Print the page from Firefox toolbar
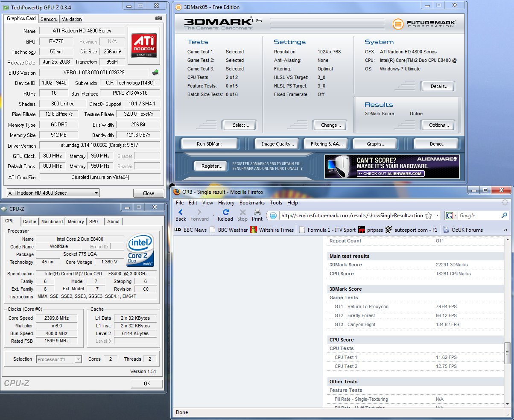This screenshot has height=420, width=514. click(257, 215)
